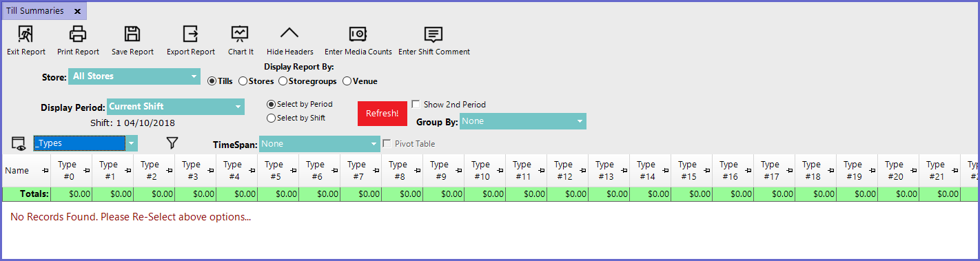Click the Hide Headers chevron icon
The image size is (980, 261).
pos(289,32)
